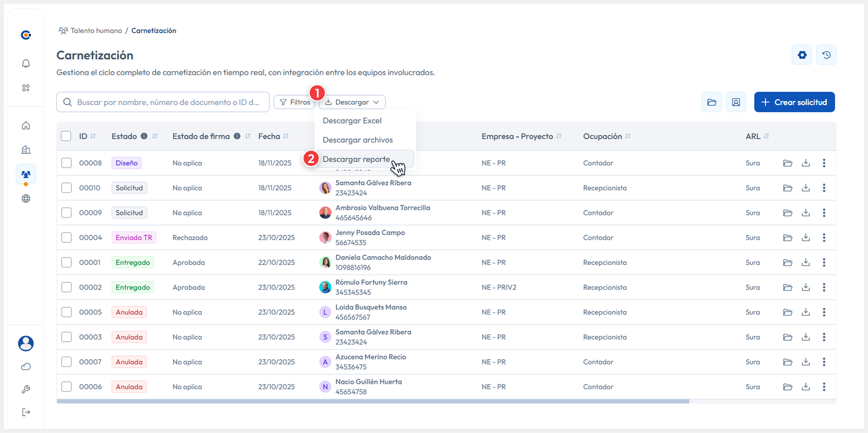Sort by Fecha column arrows
Viewport: 868px width, 433px height.
point(286,136)
